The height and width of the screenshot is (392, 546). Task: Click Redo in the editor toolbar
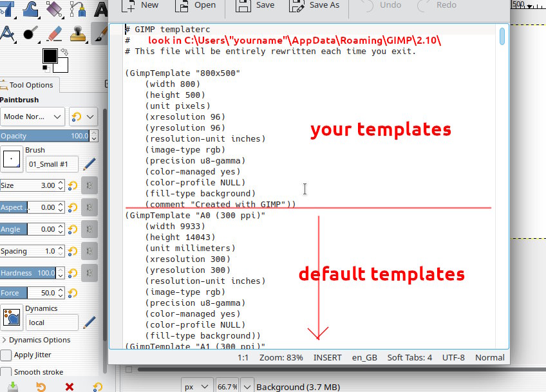coord(437,5)
